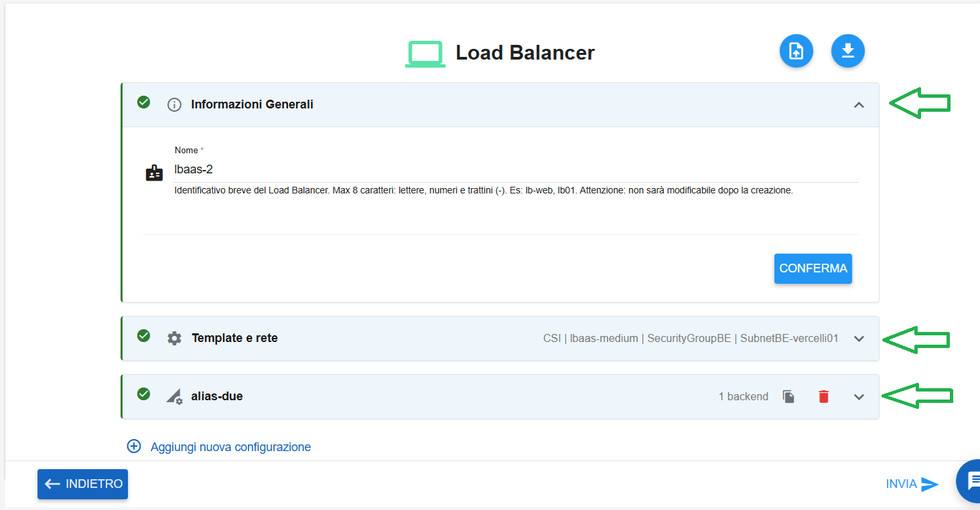Click the CONFERMA button
The image size is (980, 510).
click(813, 268)
